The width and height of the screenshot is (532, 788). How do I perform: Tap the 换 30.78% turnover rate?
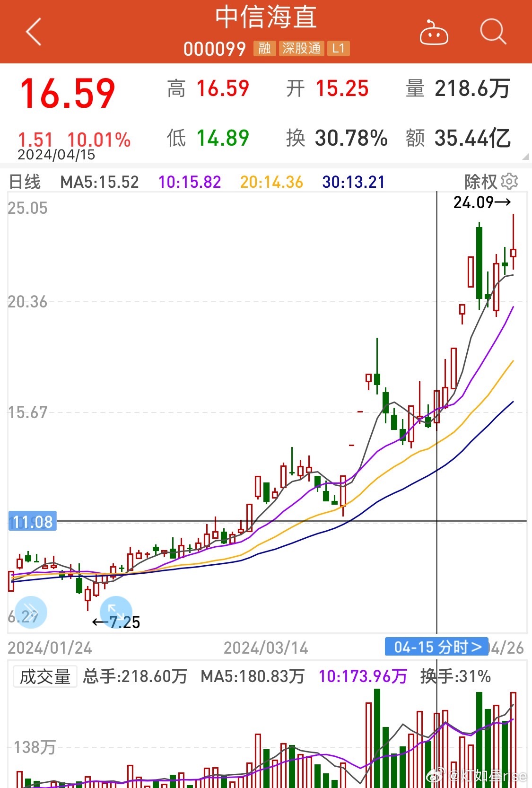point(337,138)
